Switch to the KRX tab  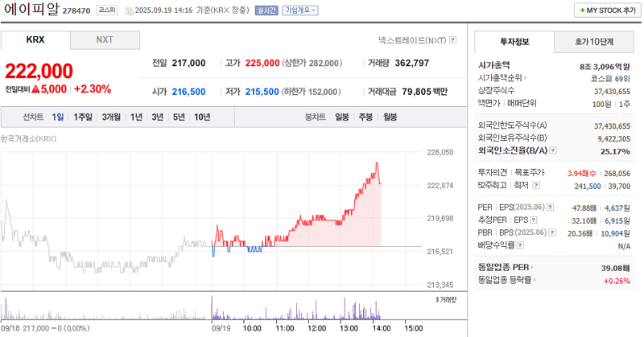35,40
